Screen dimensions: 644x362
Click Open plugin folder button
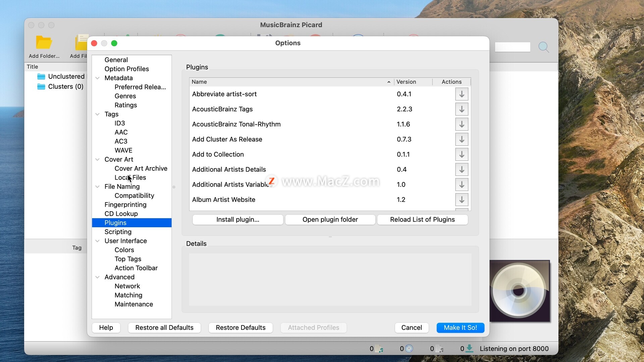(330, 220)
